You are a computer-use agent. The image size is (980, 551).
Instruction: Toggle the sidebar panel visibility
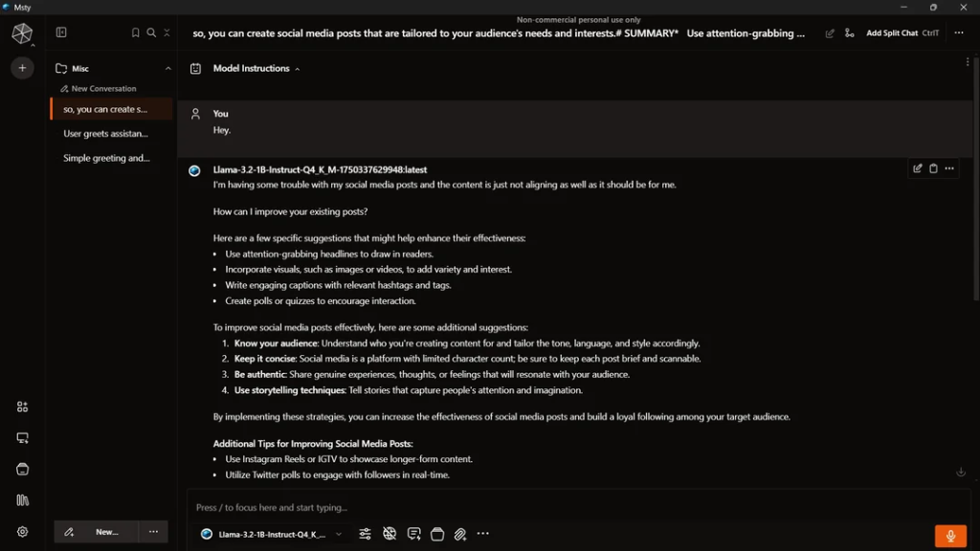[61, 33]
